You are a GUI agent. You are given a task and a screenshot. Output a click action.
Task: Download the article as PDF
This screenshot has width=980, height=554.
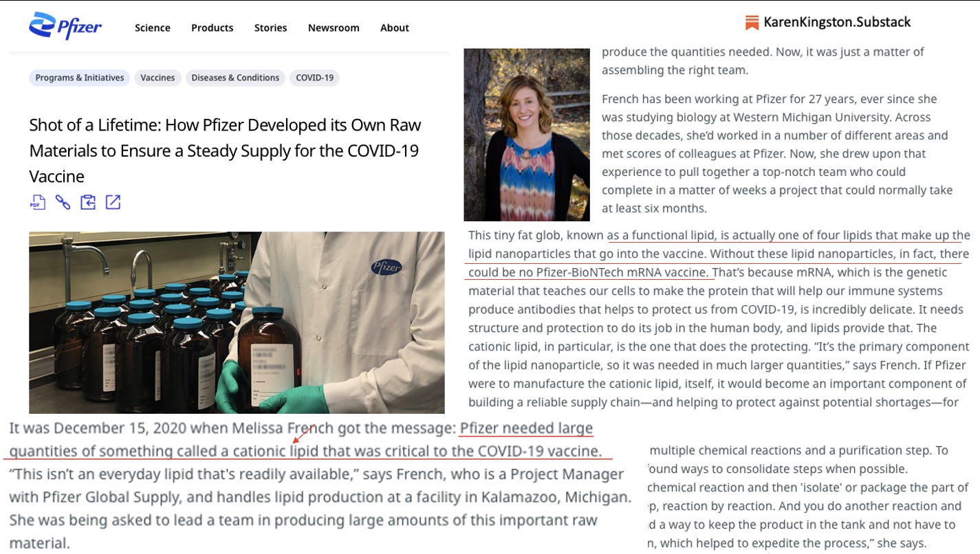click(x=37, y=202)
